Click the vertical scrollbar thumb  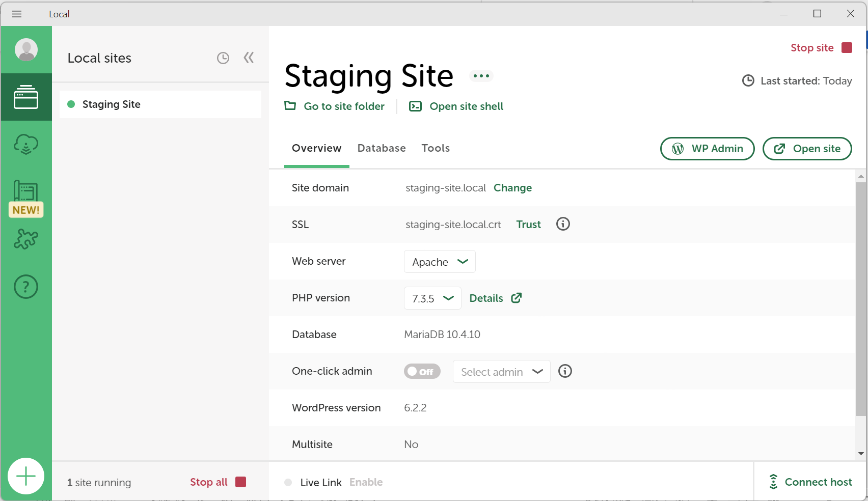861,298
